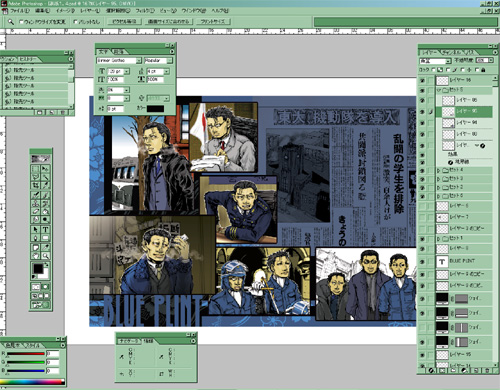Click the プリントサイズ button
The image size is (500, 390).
pyautogui.click(x=213, y=22)
